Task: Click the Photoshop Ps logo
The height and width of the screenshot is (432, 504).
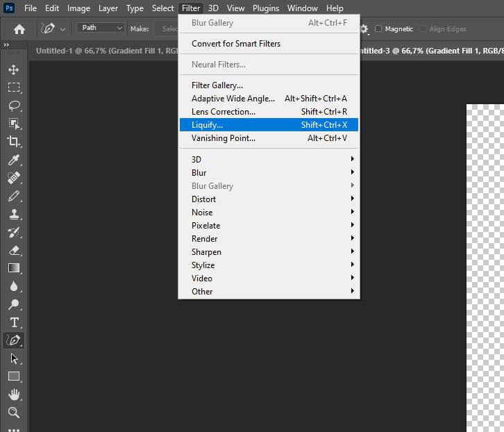Action: point(9,8)
